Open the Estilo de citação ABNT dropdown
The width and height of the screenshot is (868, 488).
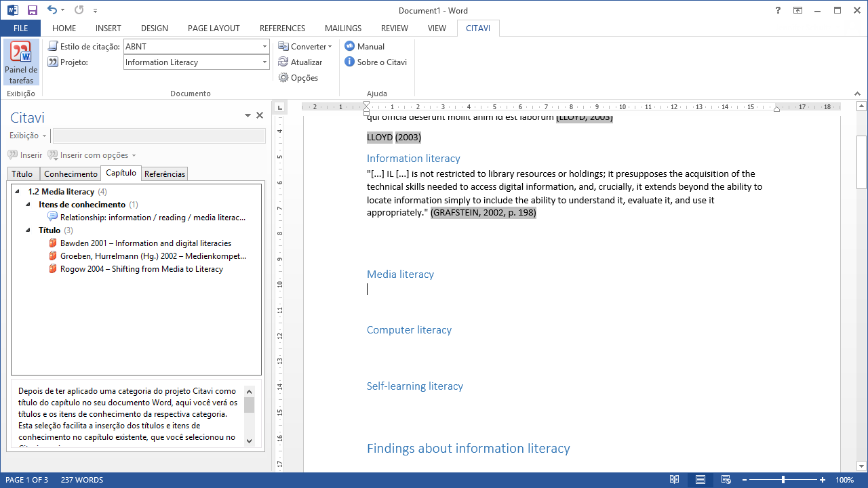click(x=264, y=46)
